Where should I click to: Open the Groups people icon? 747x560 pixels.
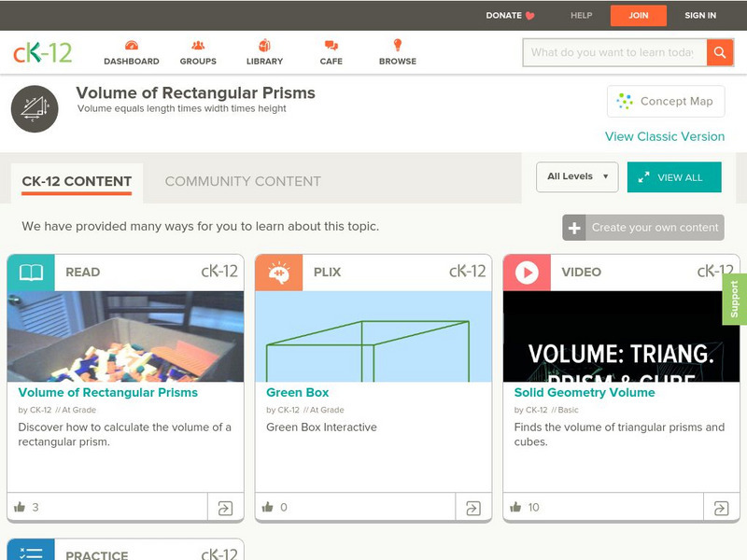click(x=198, y=46)
